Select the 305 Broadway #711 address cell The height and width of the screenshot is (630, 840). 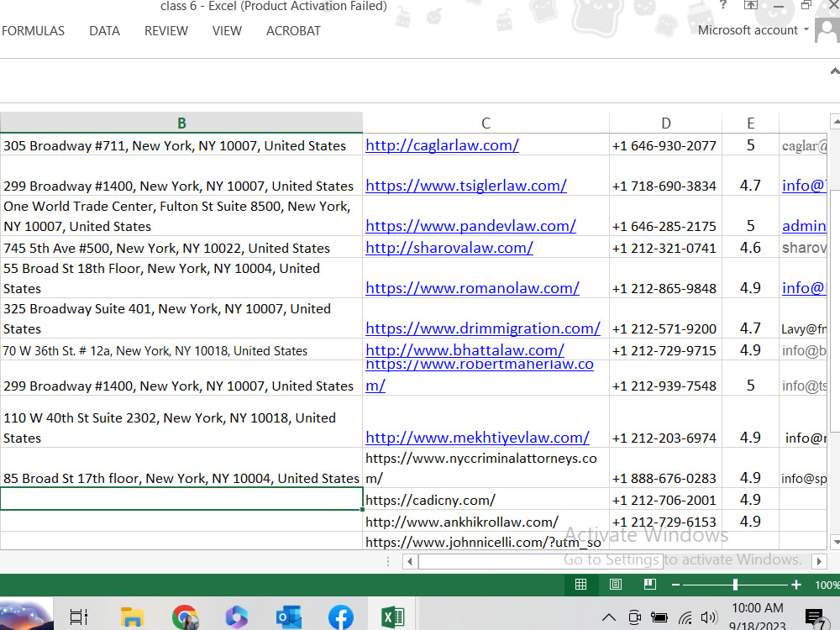pos(181,144)
